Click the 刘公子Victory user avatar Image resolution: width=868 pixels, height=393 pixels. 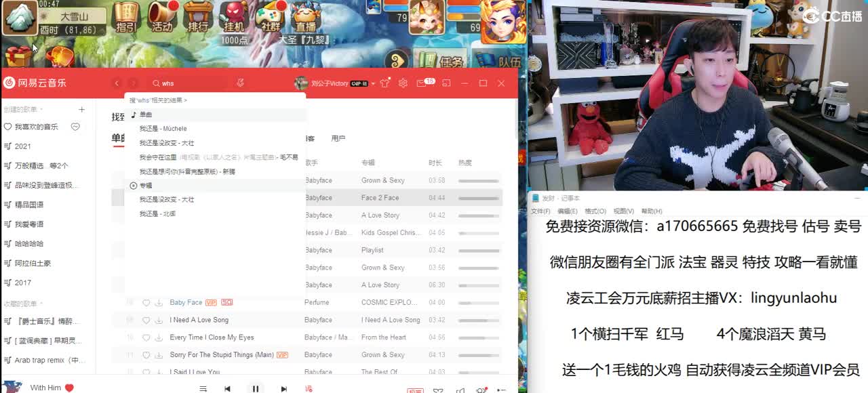[x=301, y=83]
